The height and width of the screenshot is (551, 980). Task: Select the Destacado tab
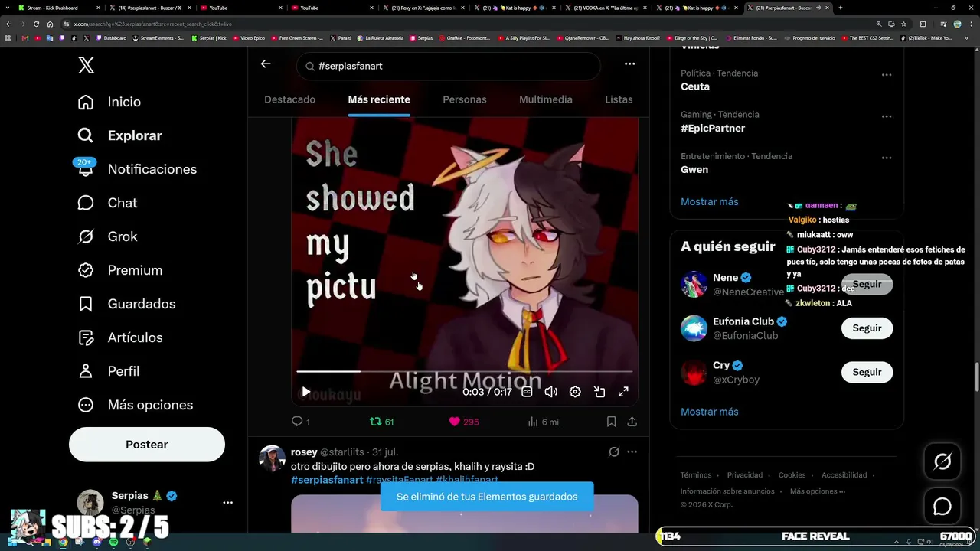tap(289, 99)
